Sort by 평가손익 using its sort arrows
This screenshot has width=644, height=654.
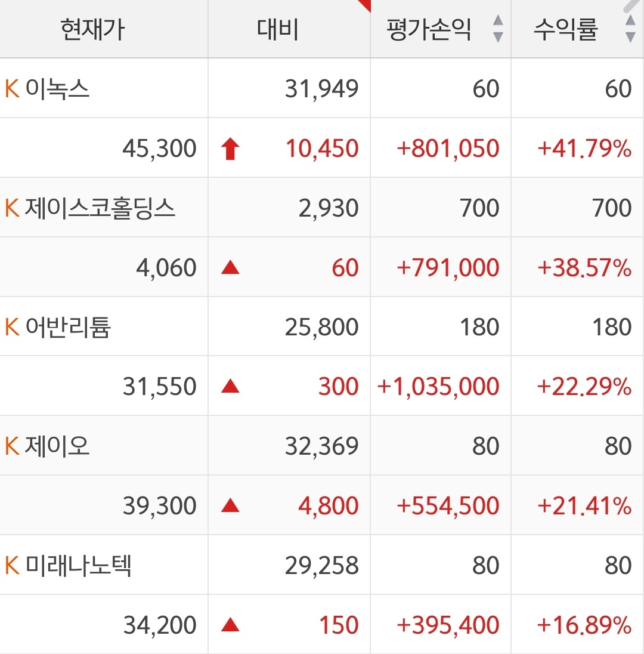click(498, 29)
